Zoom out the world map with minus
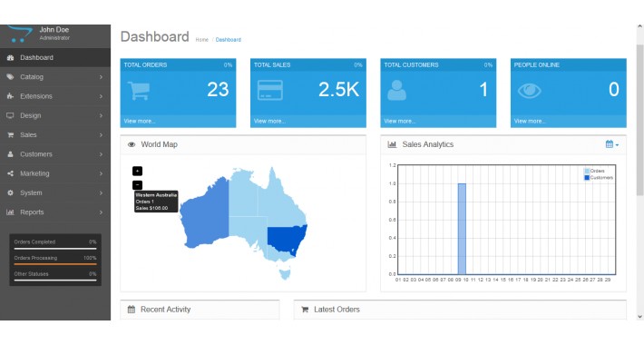 (137, 185)
